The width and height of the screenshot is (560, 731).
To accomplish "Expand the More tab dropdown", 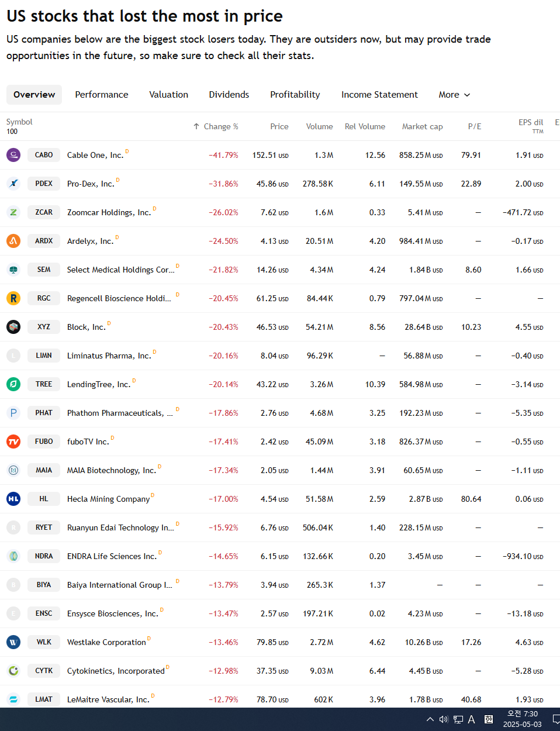I will [454, 95].
